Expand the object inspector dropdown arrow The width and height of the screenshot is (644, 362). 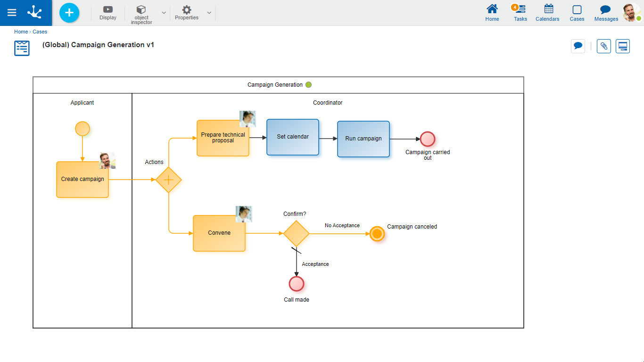[x=164, y=13]
